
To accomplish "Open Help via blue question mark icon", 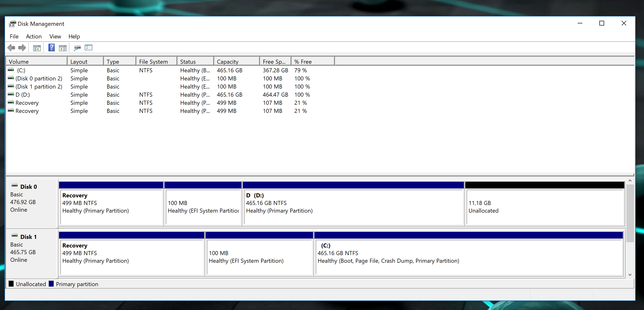I will click(52, 47).
